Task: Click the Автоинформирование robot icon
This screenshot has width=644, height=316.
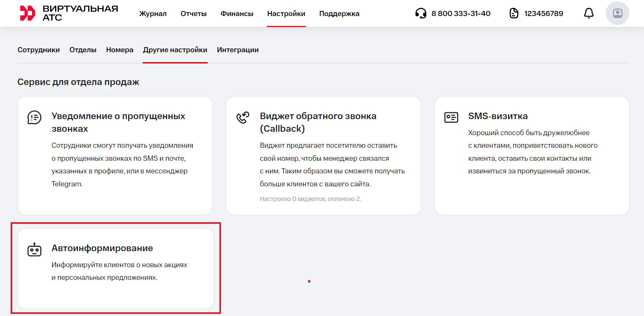Action: (x=34, y=250)
